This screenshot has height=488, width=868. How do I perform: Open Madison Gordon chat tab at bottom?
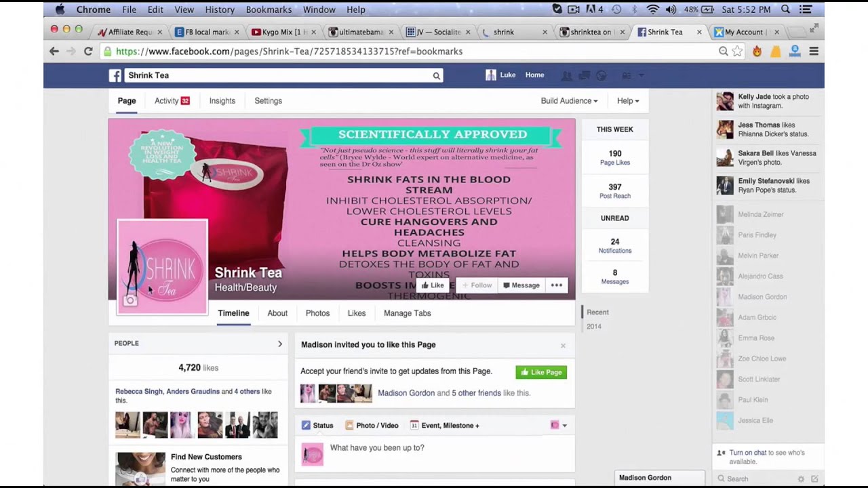(660, 478)
